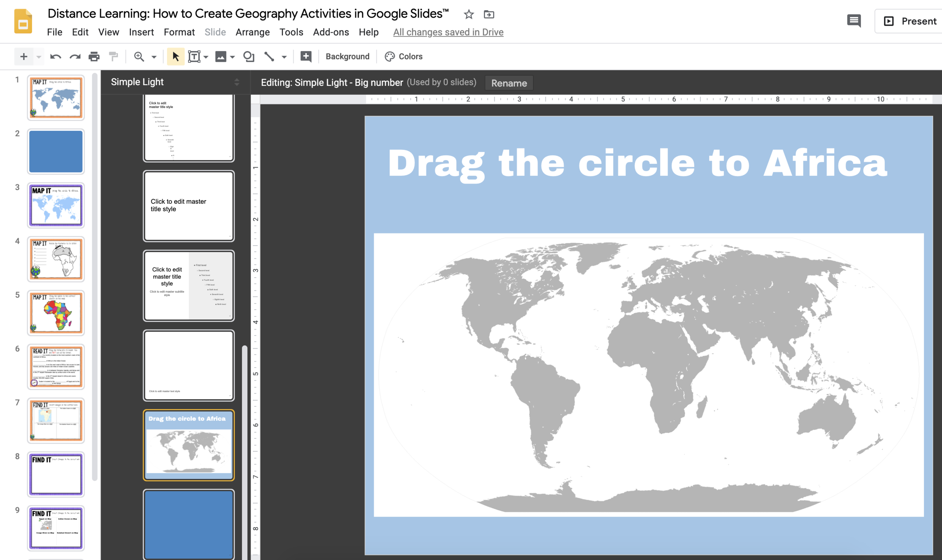
Task: Click the add comment toolbar icon
Action: pyautogui.click(x=306, y=56)
